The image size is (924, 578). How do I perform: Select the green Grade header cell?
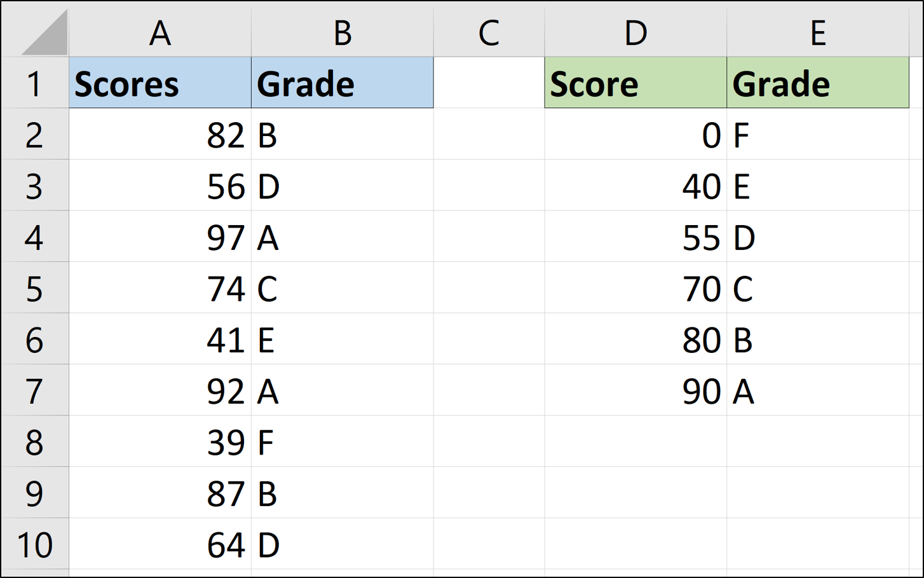pos(818,84)
